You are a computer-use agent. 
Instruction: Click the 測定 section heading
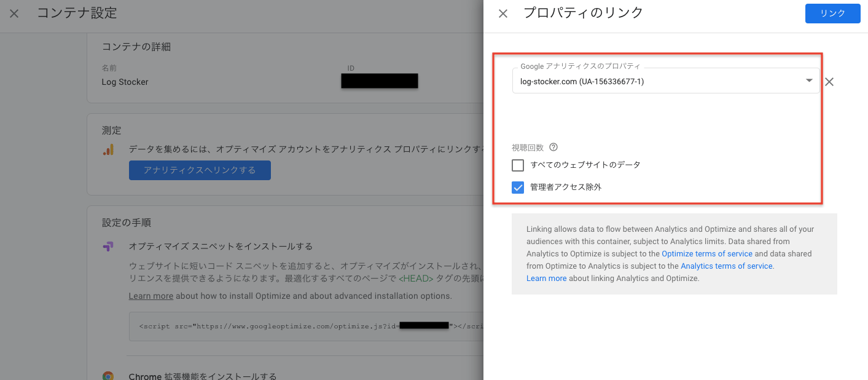112,130
